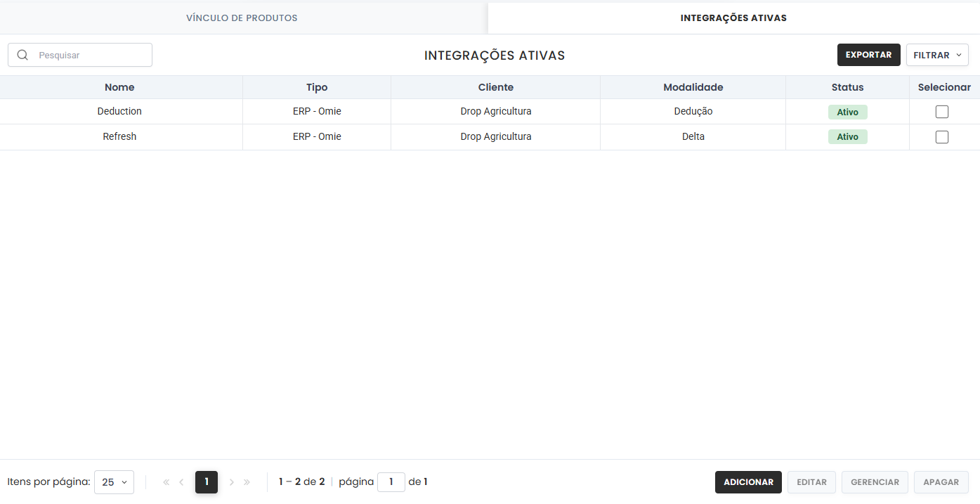
Task: Switch to Vínculo de Produtos tab
Action: tap(242, 18)
